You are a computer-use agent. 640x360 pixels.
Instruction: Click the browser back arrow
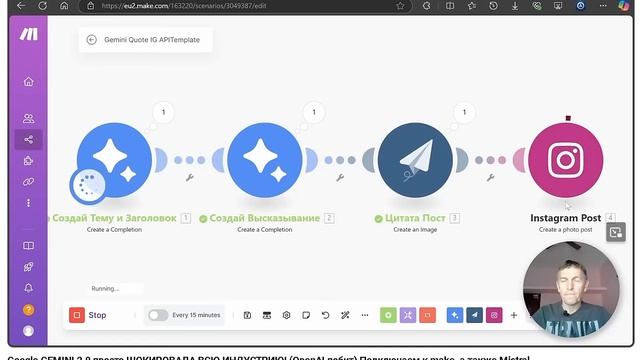[x=21, y=6]
